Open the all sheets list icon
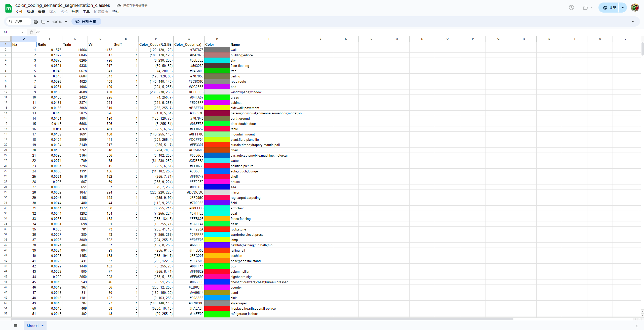644x330 pixels. pos(16,325)
